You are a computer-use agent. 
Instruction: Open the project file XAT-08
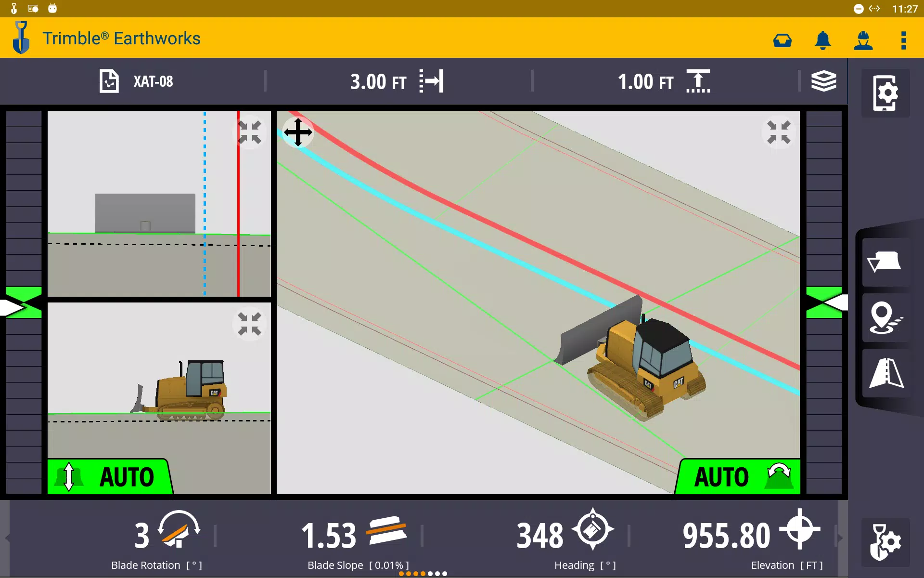[135, 81]
